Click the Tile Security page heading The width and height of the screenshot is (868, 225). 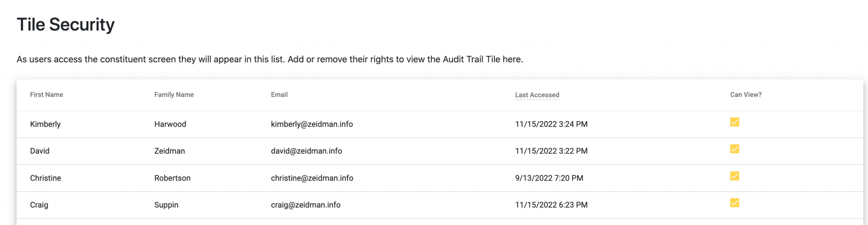tap(66, 25)
